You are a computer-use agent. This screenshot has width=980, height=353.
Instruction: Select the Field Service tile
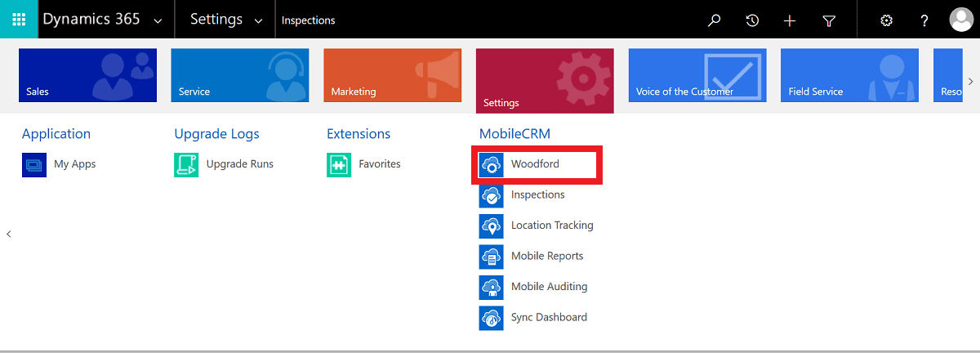click(x=850, y=75)
